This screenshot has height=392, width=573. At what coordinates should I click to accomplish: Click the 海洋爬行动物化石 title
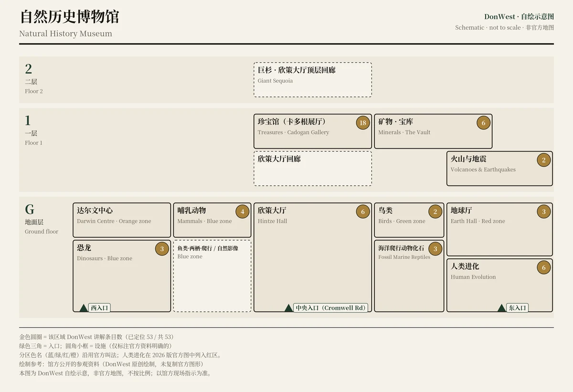[401, 248]
